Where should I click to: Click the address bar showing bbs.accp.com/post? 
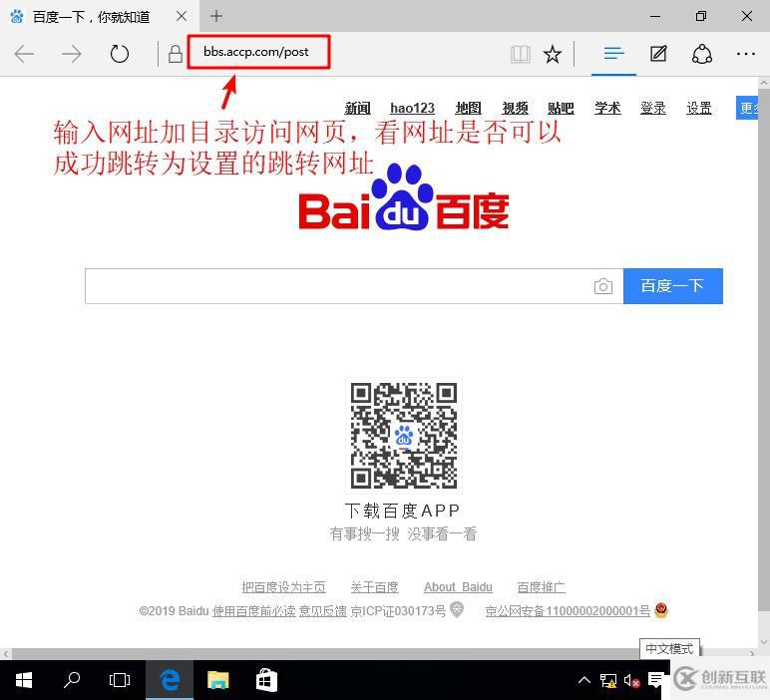point(258,52)
